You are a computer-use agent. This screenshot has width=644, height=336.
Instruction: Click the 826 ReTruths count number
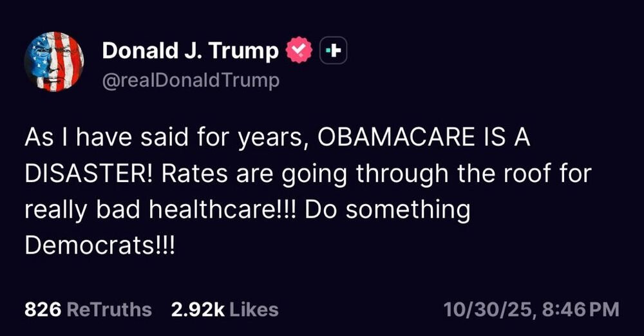click(x=43, y=310)
